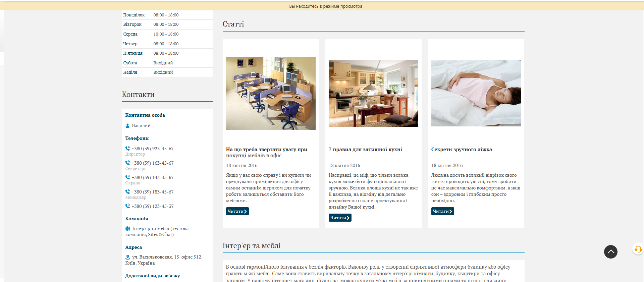Click the company icon beside Інтер'єр та меблі

point(127,228)
